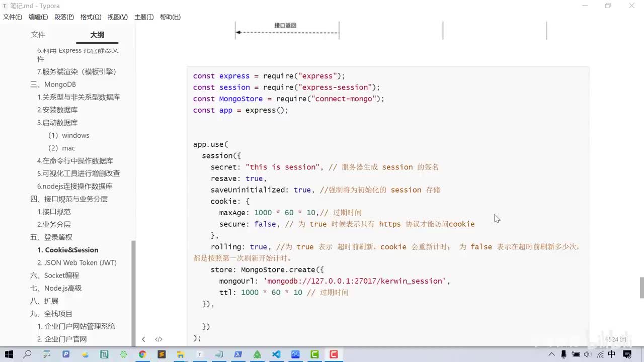
Task: Open the notification center icon
Action: point(627,354)
